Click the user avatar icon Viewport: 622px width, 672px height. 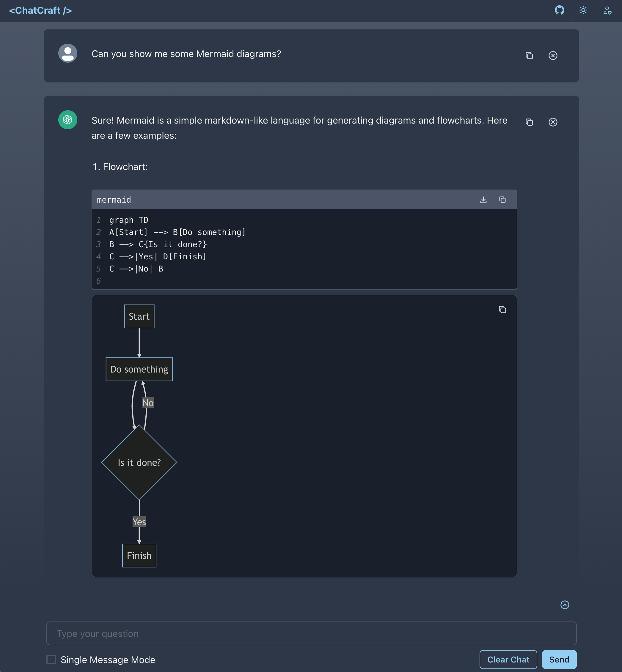click(x=68, y=53)
